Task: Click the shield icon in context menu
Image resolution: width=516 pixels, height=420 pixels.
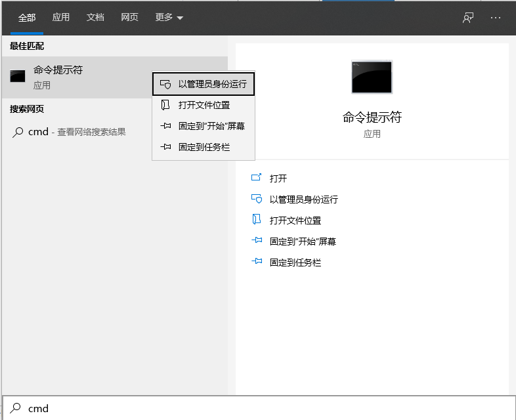Action: coord(165,84)
